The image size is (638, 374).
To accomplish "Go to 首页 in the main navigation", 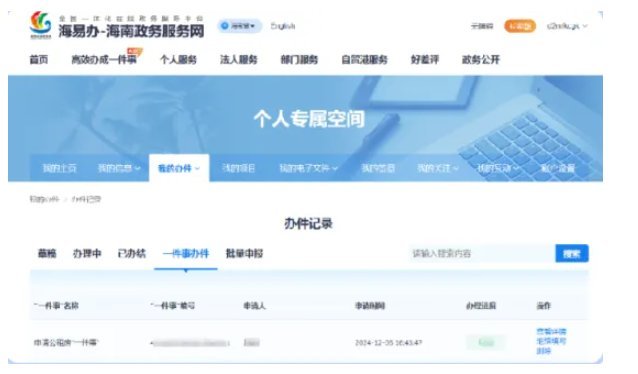I will click(x=39, y=60).
